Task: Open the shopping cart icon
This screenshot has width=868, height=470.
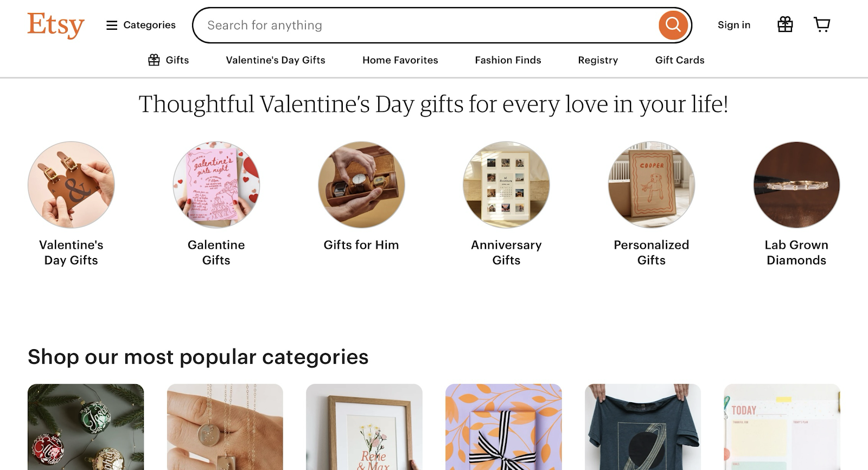Action: point(822,24)
